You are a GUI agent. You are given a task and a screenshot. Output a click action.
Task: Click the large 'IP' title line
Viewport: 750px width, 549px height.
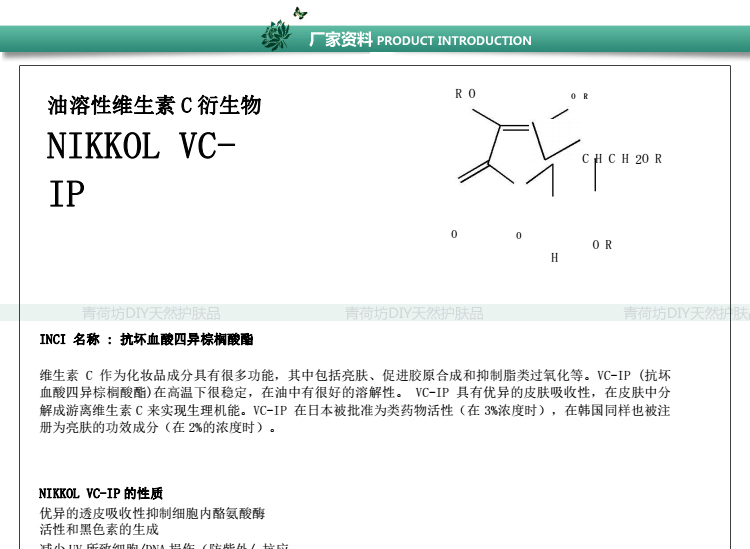[x=66, y=194]
